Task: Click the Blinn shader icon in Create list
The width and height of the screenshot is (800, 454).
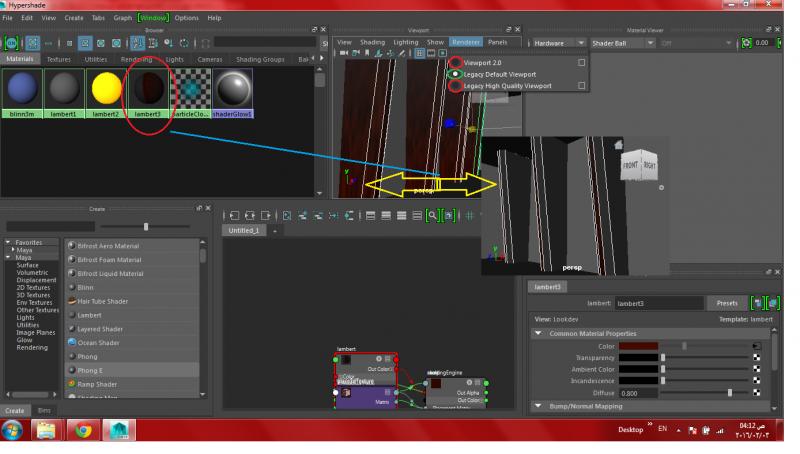Action: click(71, 287)
